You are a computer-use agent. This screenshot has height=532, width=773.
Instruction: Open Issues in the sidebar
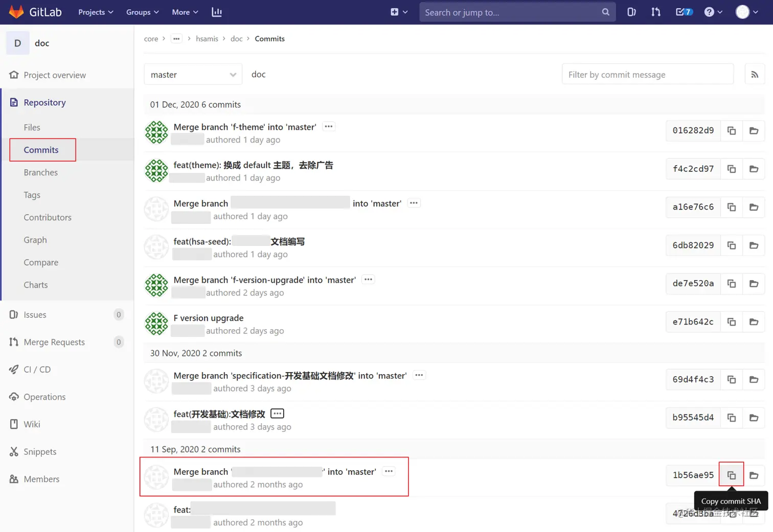[x=35, y=315]
